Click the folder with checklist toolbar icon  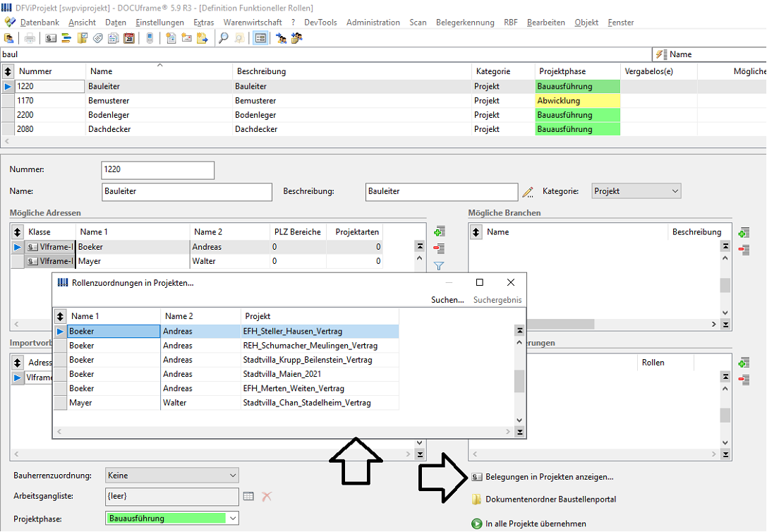coord(82,38)
